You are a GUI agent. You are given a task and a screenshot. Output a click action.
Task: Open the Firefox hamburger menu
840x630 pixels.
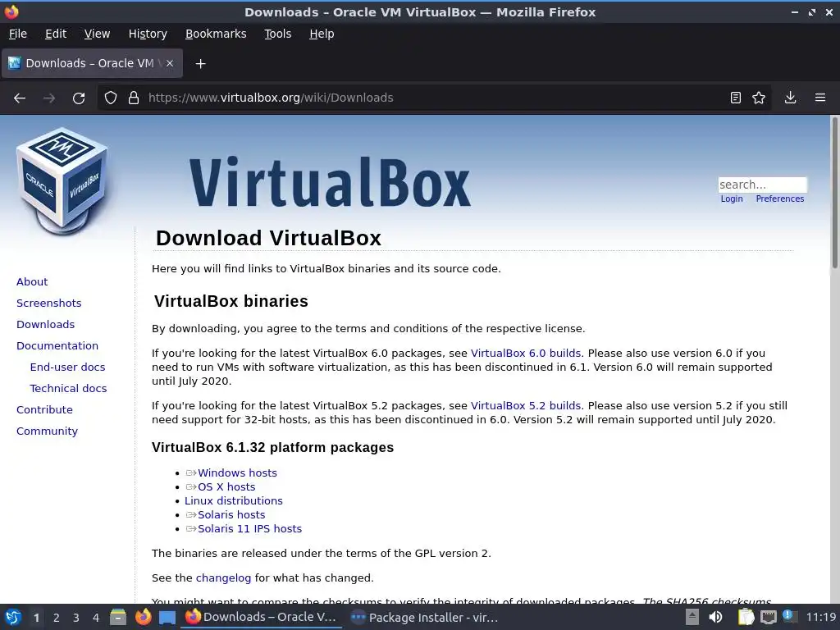click(820, 98)
